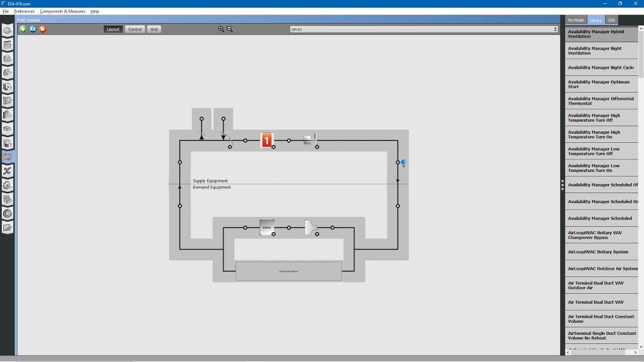Select the red heating coil component

[267, 140]
